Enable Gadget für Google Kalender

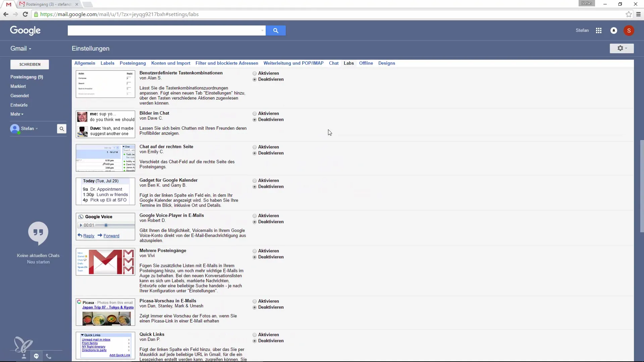click(255, 181)
